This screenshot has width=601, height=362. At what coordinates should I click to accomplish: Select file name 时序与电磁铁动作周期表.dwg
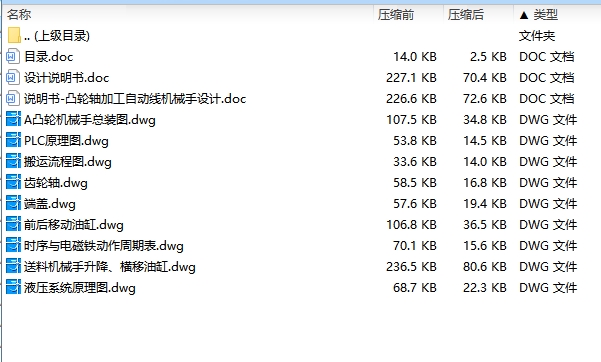coord(104,245)
